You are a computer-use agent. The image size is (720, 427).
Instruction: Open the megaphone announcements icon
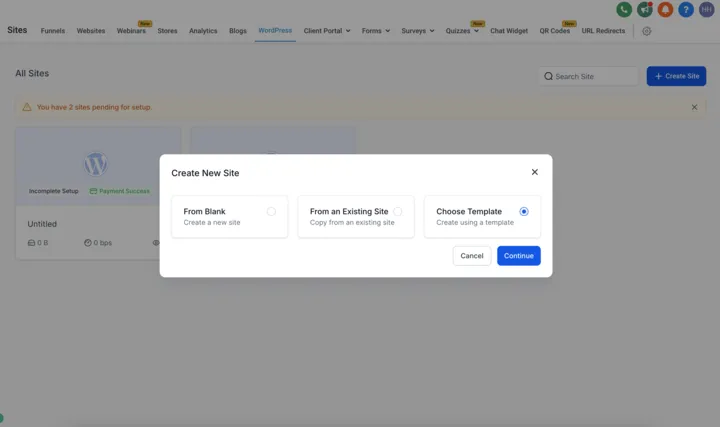click(644, 10)
